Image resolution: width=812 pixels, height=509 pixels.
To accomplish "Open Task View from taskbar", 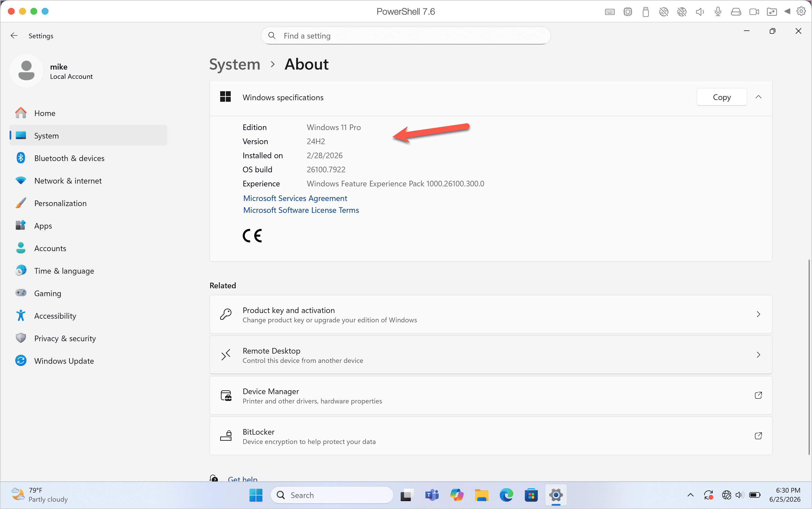I will 407,495.
